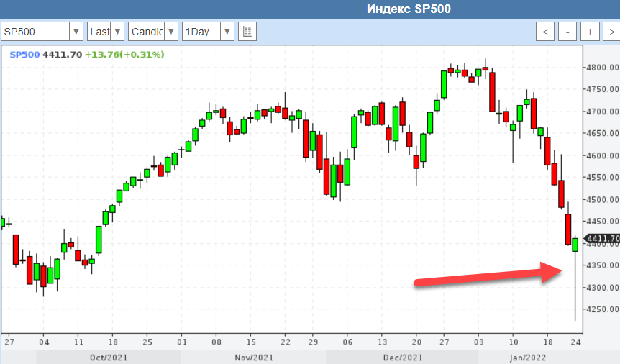Click the zoom out '-' button
This screenshot has height=364, width=620.
(x=567, y=32)
